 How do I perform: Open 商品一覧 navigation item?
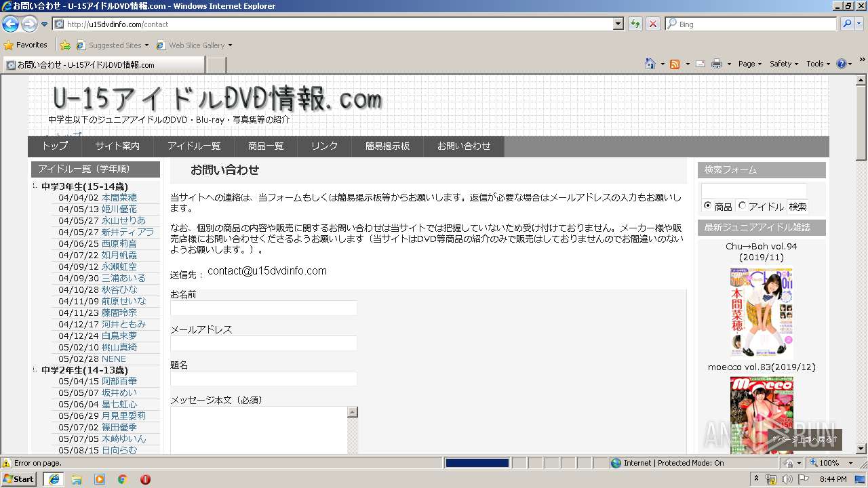[x=266, y=146]
